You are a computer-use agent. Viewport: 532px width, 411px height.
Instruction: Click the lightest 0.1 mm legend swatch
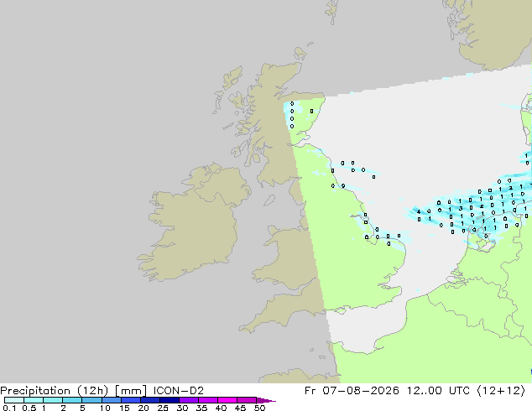[14, 400]
